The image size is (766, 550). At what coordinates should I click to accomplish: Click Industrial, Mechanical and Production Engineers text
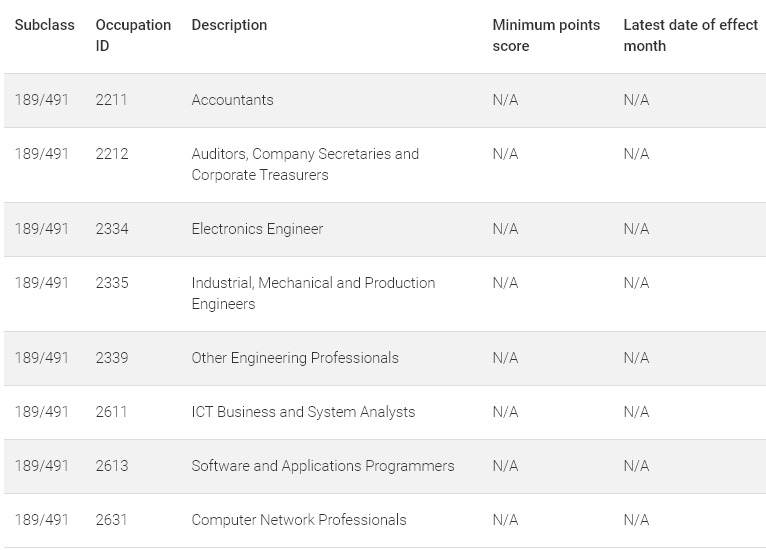coord(313,294)
